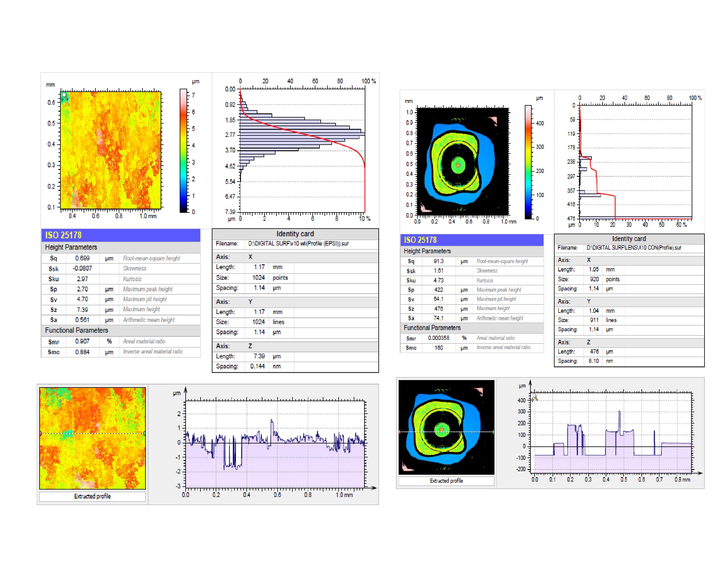This screenshot has height=575, width=728.
Task: Click red start handle on lens extracted profile line
Action: coord(400,432)
